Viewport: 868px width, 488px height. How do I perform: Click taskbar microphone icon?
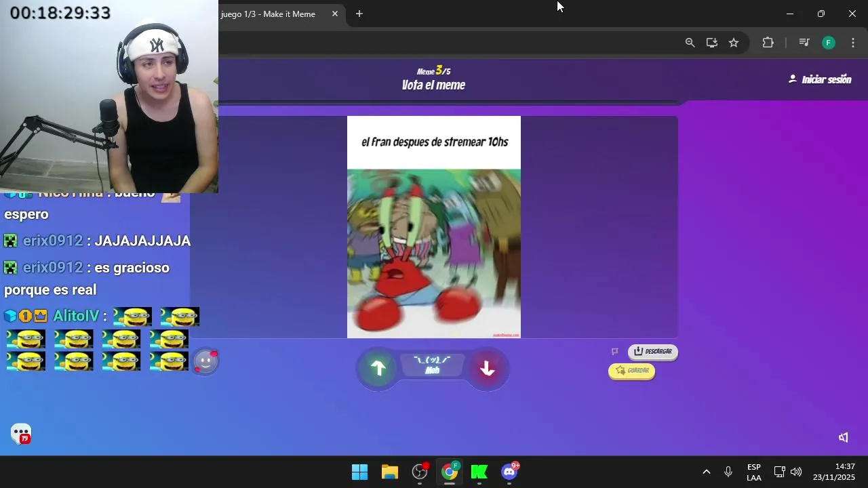tap(728, 472)
